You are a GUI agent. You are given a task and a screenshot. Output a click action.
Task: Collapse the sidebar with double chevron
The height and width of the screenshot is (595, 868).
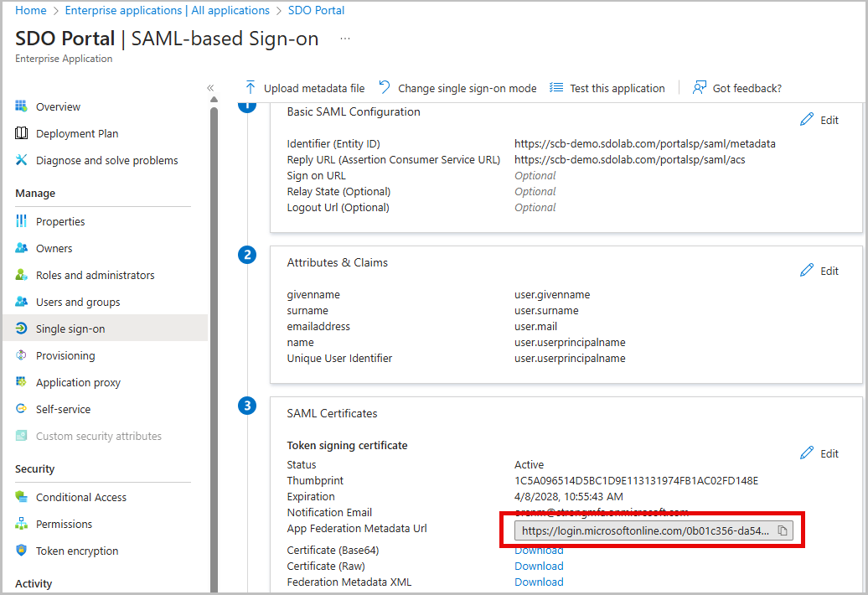point(210,87)
